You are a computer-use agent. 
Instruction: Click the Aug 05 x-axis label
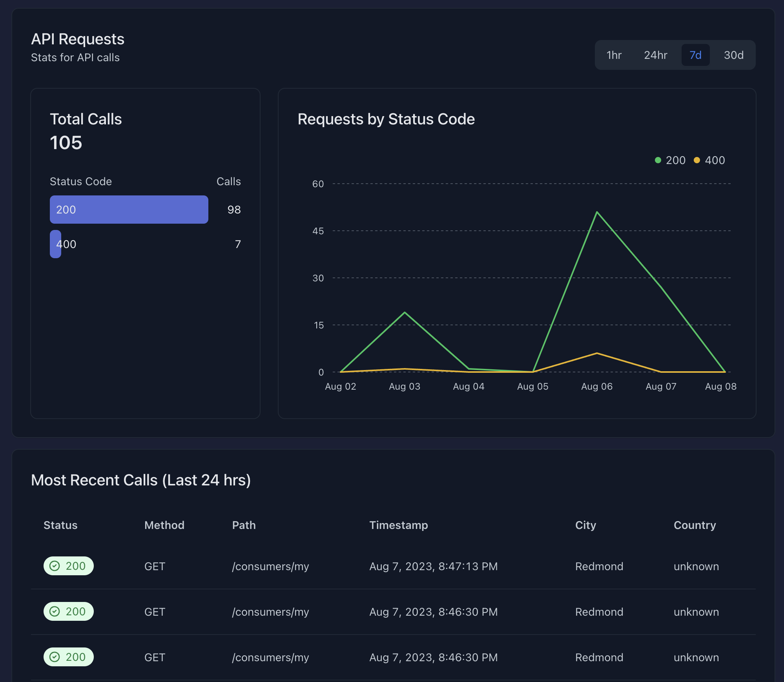click(533, 387)
